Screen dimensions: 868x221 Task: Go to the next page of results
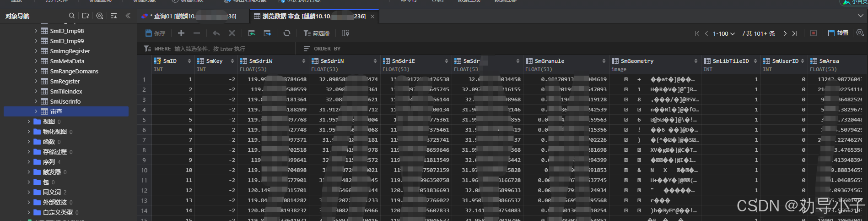click(x=785, y=33)
